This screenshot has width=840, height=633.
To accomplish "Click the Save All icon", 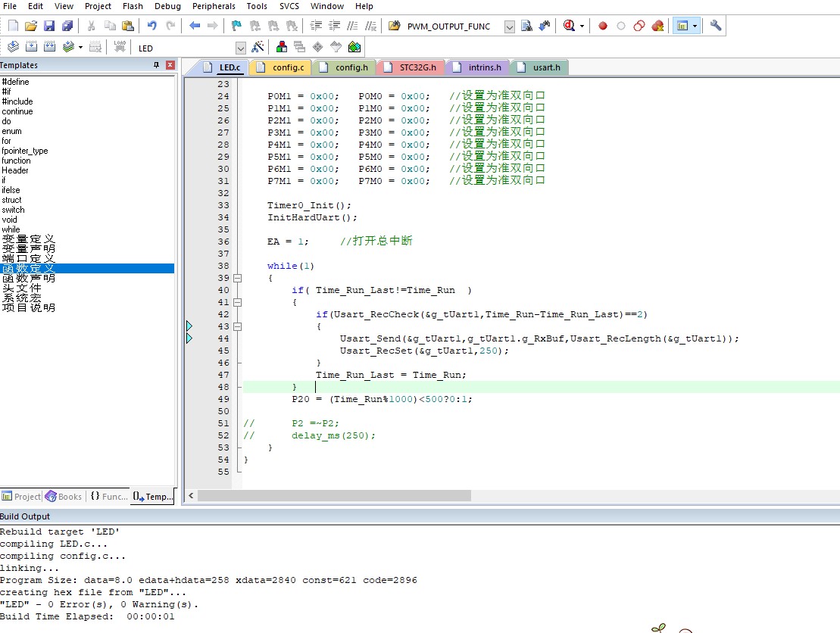I will tap(67, 26).
